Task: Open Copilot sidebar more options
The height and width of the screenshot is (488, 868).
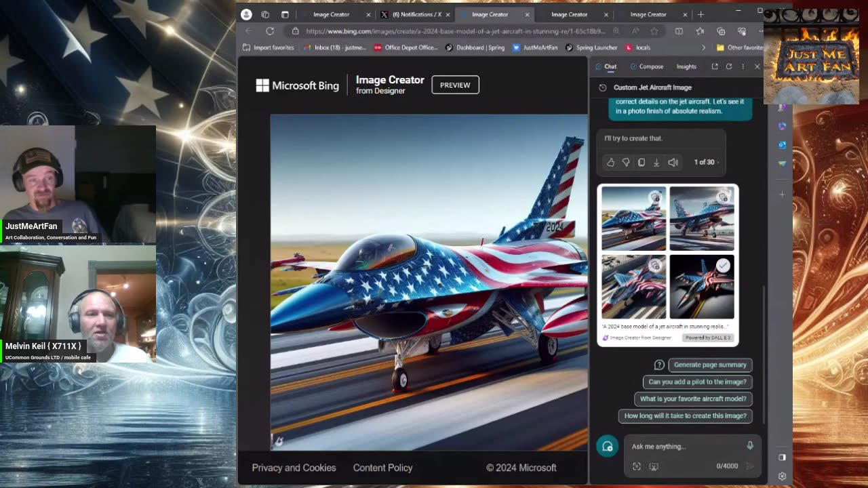Action: [x=743, y=66]
